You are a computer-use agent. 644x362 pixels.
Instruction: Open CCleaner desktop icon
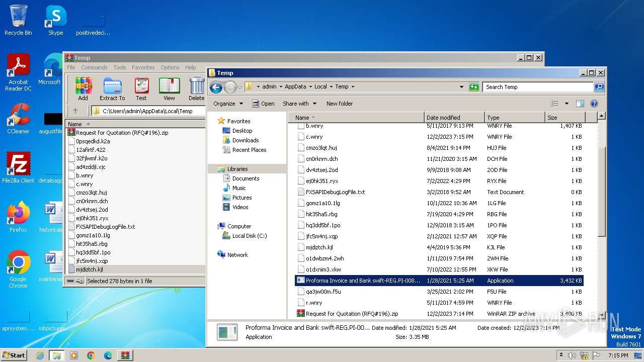[18, 119]
